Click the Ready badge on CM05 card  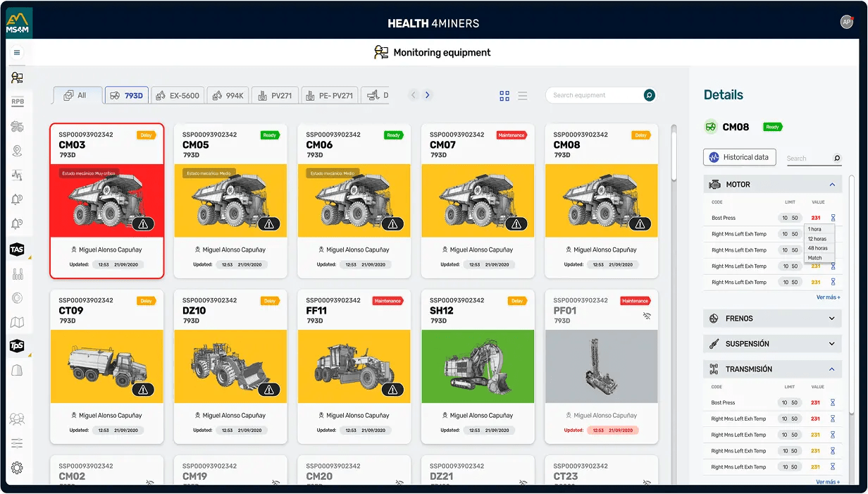[x=270, y=135]
